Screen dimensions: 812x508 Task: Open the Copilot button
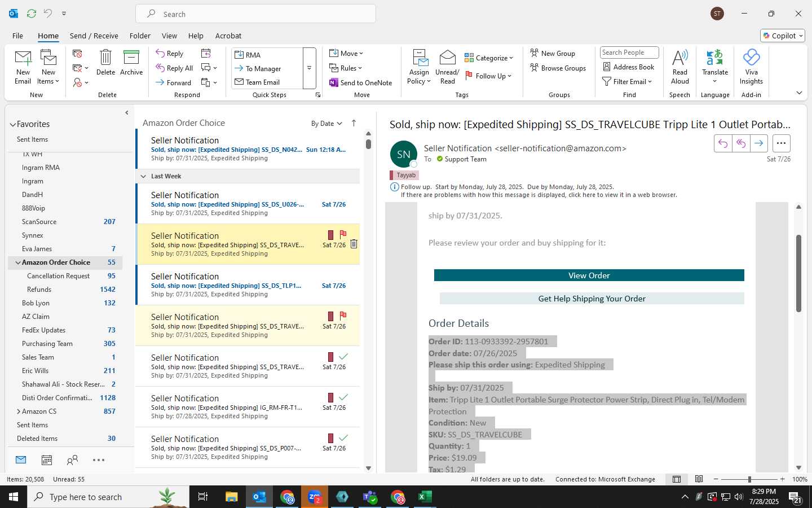[x=783, y=36]
